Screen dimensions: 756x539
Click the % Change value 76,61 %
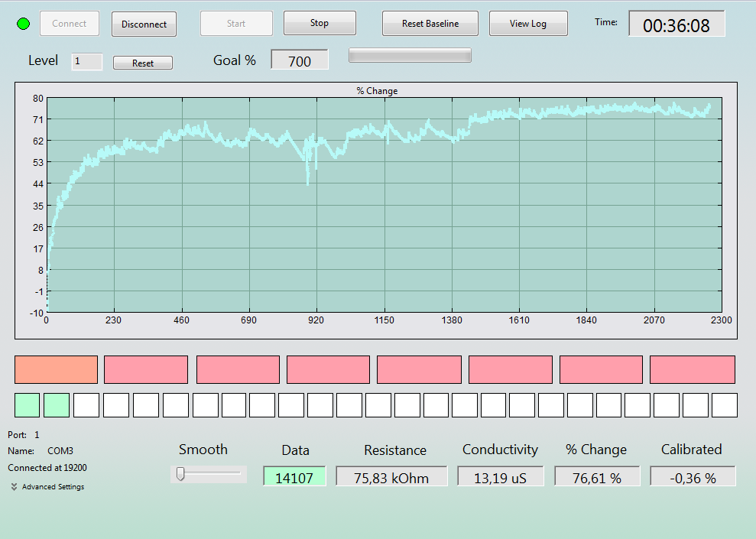click(597, 477)
